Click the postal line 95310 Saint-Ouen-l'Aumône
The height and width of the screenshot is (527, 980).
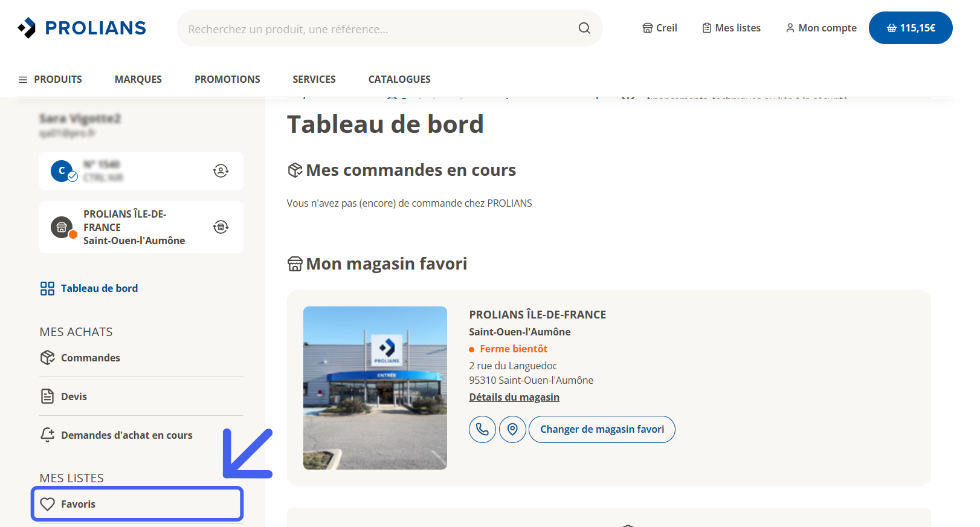point(531,380)
